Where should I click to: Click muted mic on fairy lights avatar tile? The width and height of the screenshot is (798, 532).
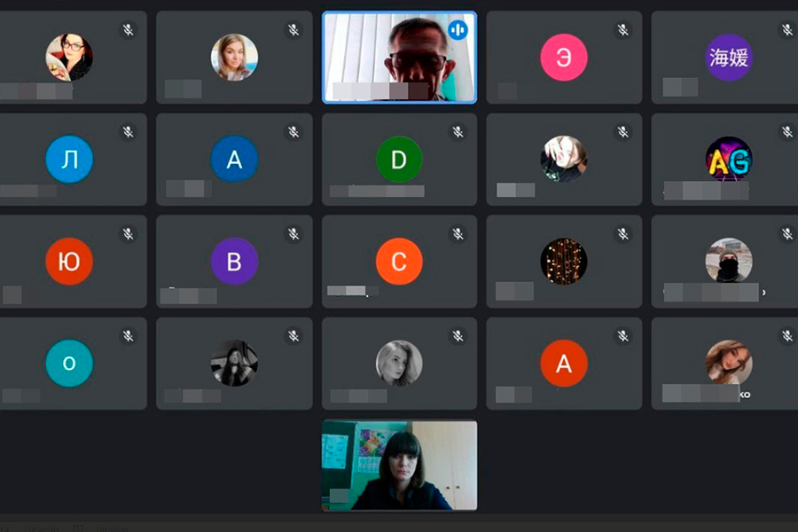point(623,234)
